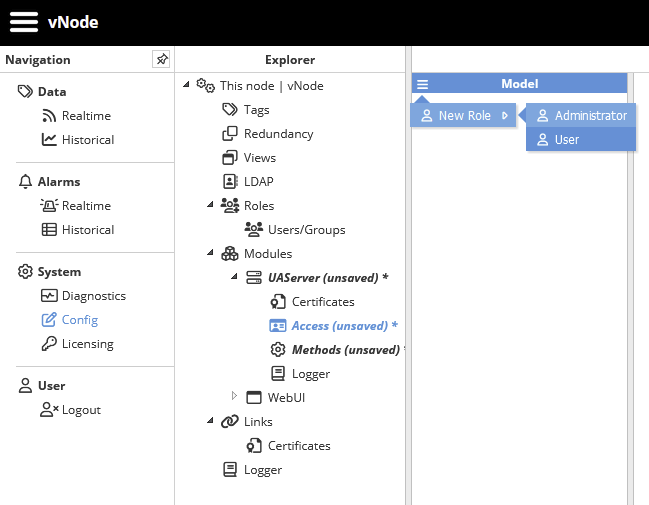Open the Model panel menu icon
This screenshot has height=505, width=649.
click(x=423, y=85)
